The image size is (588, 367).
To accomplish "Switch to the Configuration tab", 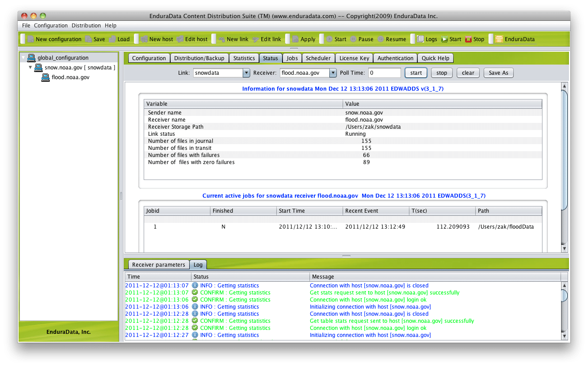I will (149, 58).
